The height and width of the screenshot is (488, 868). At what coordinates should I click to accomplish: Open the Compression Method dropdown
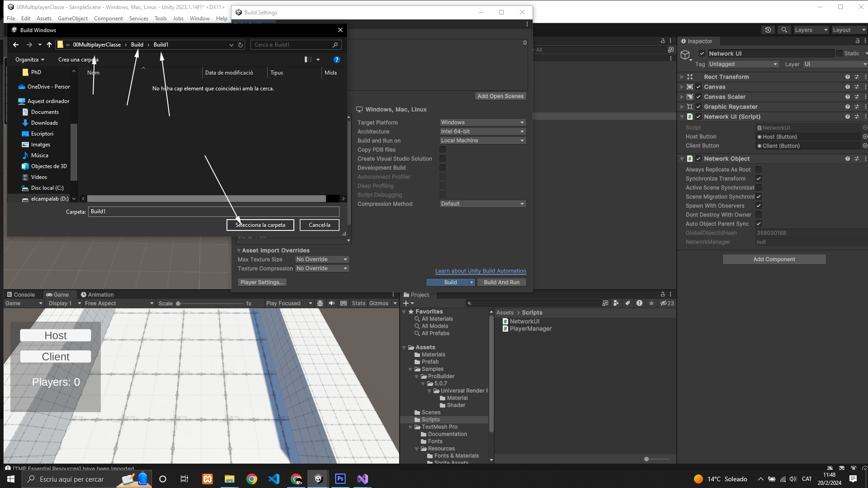[x=482, y=204]
